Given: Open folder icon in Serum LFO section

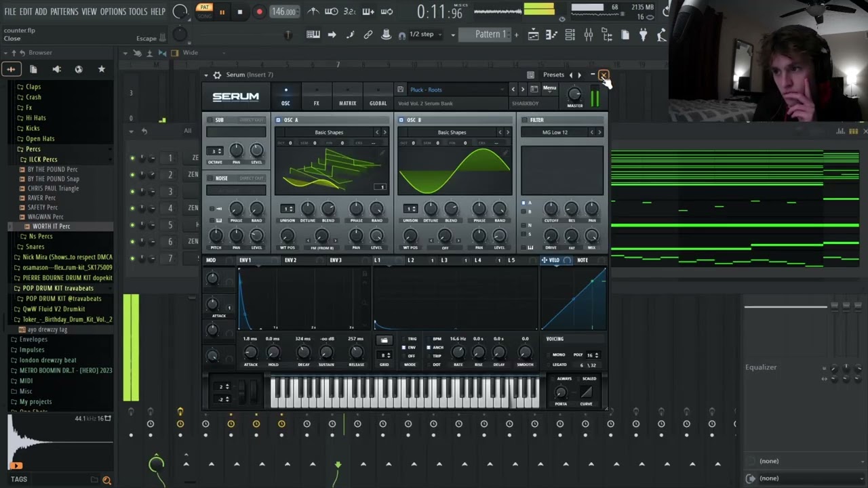Looking at the screenshot, I should [384, 340].
